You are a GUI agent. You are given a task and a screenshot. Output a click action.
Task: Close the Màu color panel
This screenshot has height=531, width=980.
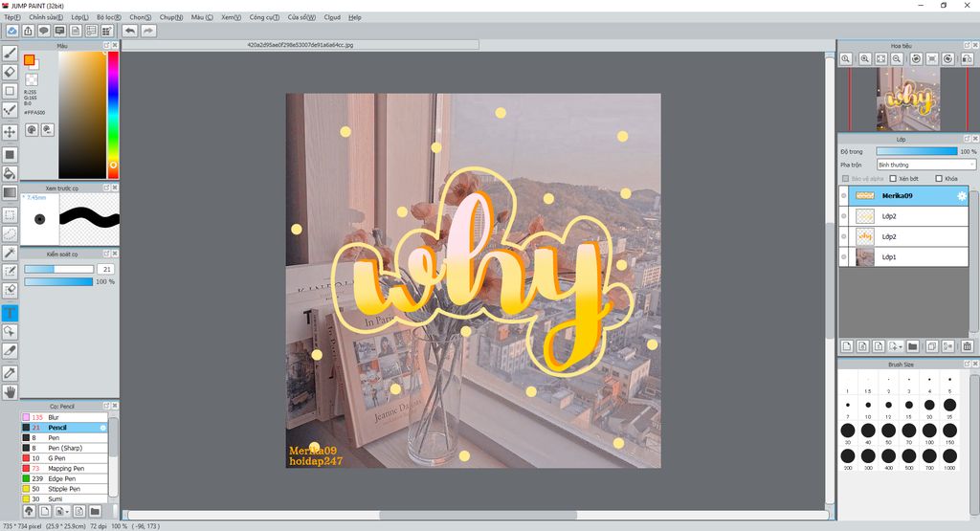[115, 45]
